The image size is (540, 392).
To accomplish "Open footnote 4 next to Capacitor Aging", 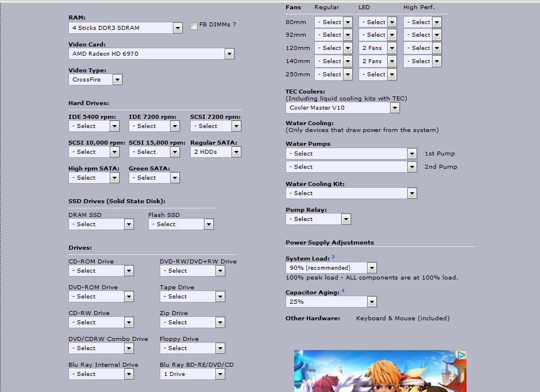I will point(343,290).
